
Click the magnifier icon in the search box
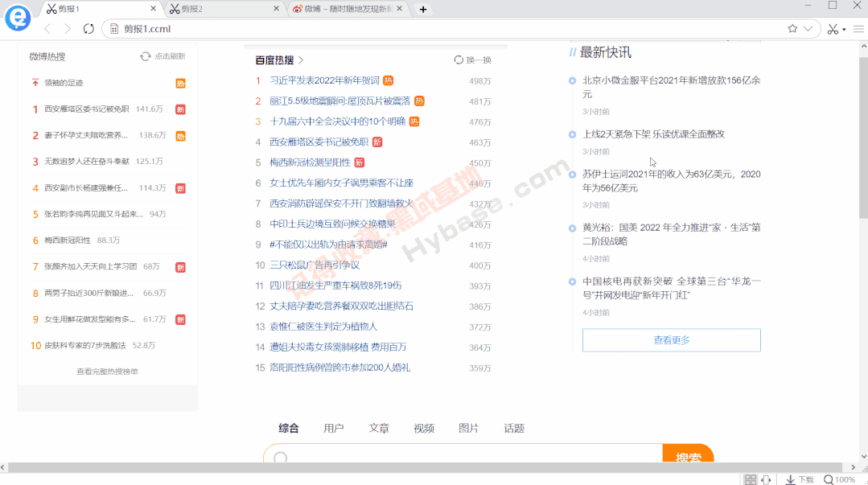(x=281, y=458)
